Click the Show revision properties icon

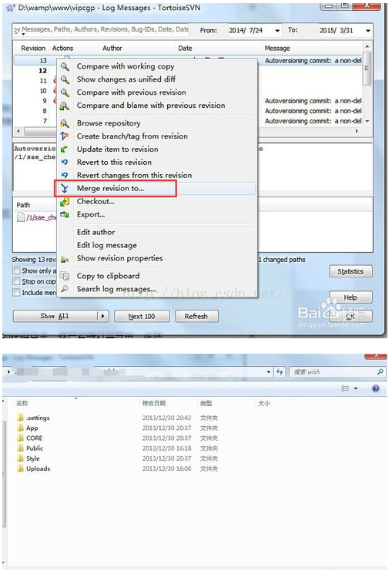(x=65, y=259)
